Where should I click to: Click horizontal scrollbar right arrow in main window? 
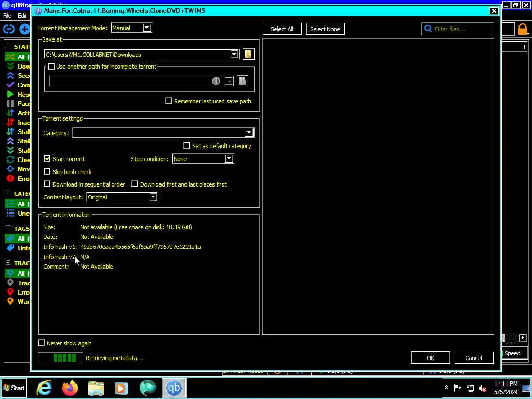tap(523, 338)
